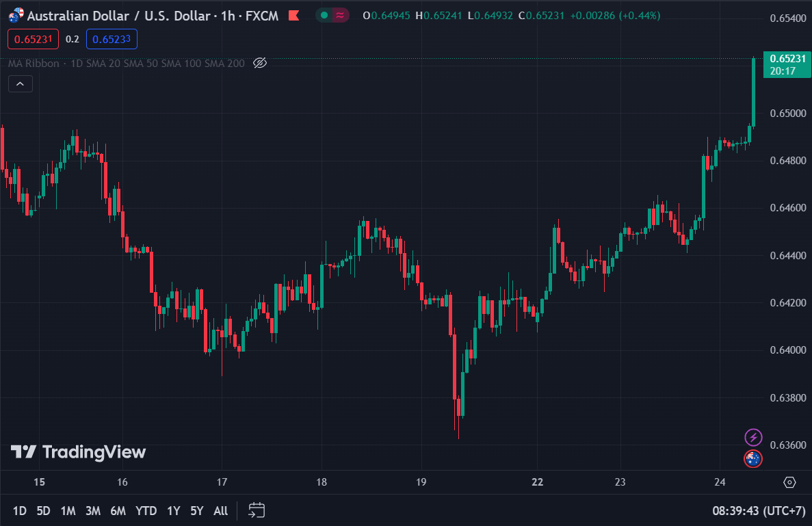Click date 24 on the time axis
Screen dimensions: 812x526
coord(720,482)
